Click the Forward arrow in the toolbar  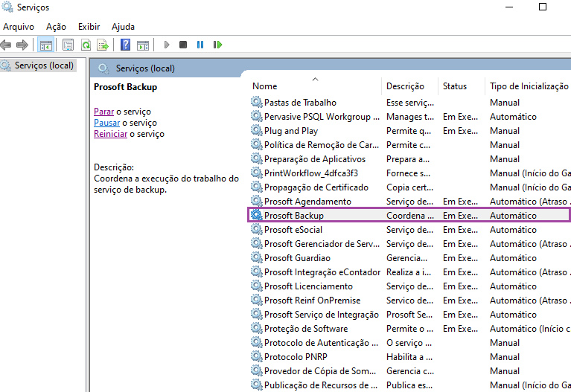22,45
